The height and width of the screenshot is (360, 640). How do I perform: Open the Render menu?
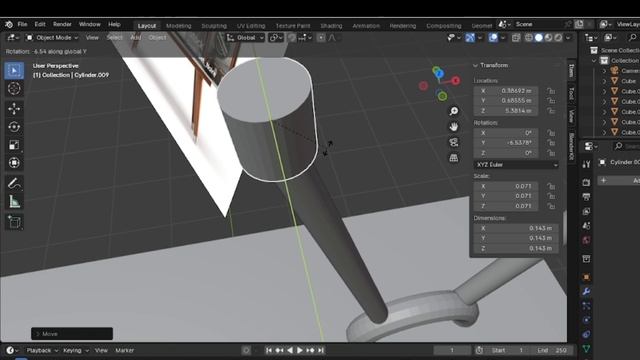coord(62,24)
